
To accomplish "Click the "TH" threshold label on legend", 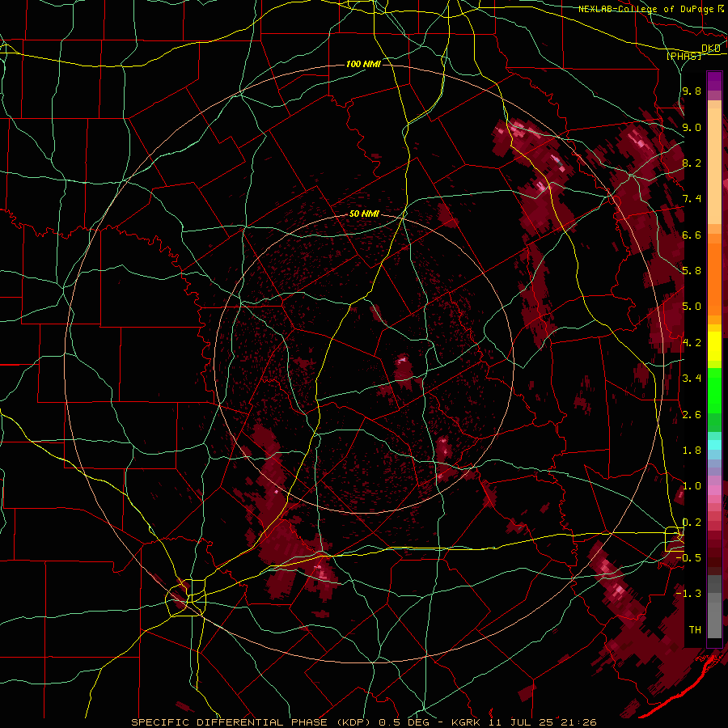I will pos(695,630).
